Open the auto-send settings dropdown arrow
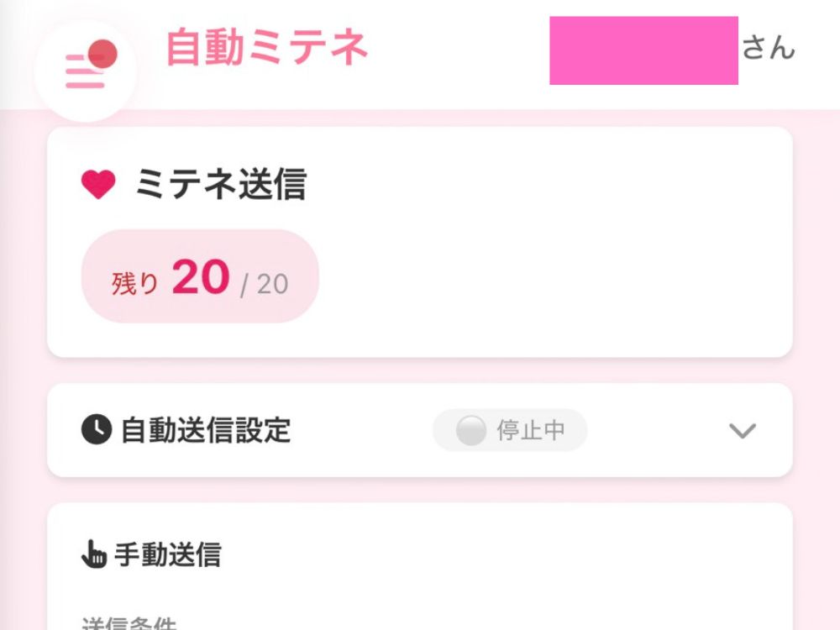The image size is (840, 630). [x=741, y=432]
